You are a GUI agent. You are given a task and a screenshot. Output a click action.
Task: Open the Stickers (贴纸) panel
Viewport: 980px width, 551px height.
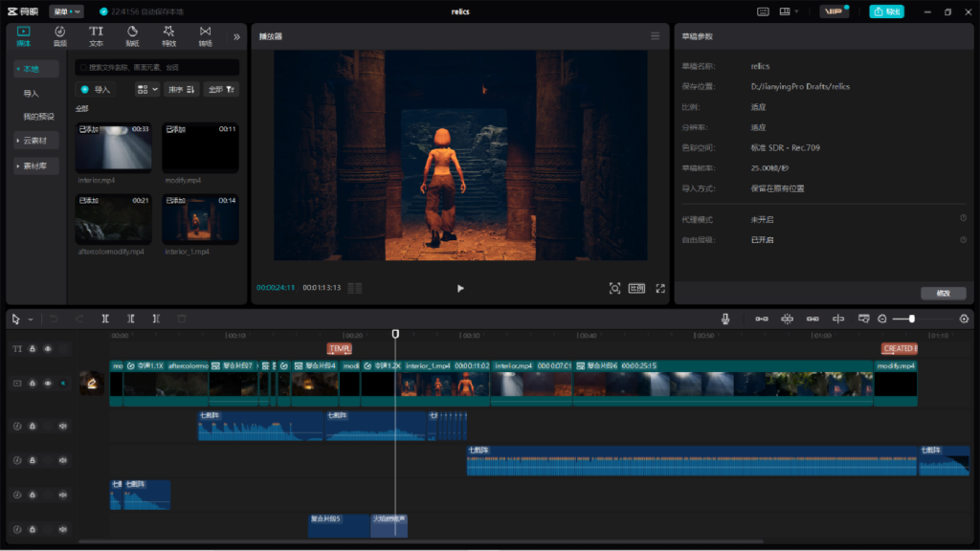(x=132, y=35)
